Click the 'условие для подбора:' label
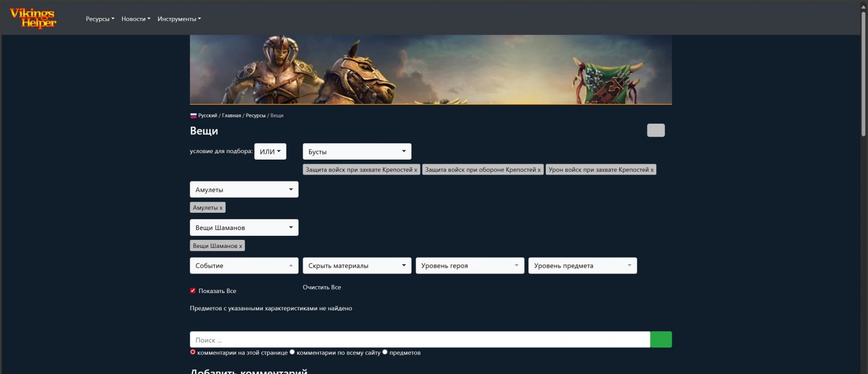868x374 pixels. 221,151
